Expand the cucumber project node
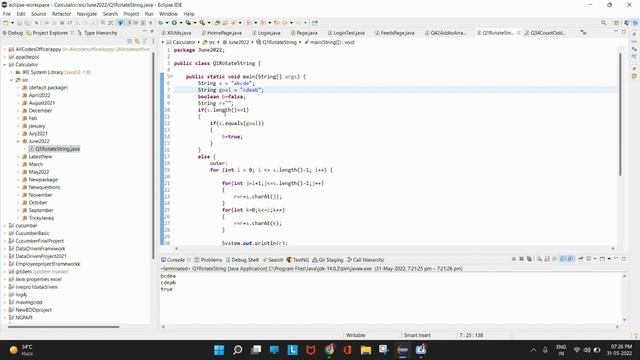Image resolution: width=640 pixels, height=360 pixels. click(x=4, y=226)
